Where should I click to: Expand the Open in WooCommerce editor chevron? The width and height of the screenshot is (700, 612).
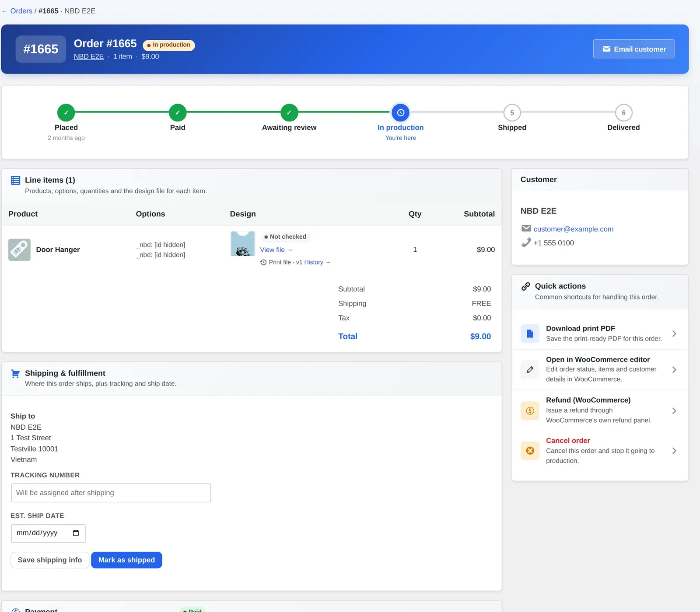(x=674, y=370)
